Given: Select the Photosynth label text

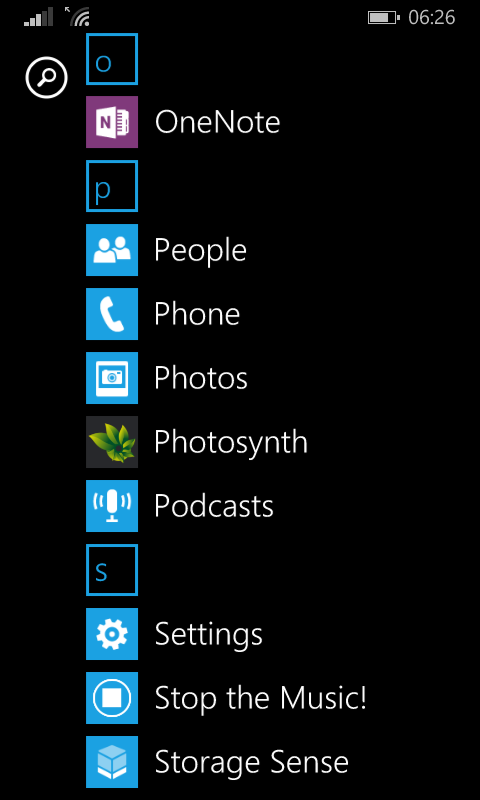Looking at the screenshot, I should [x=231, y=443].
